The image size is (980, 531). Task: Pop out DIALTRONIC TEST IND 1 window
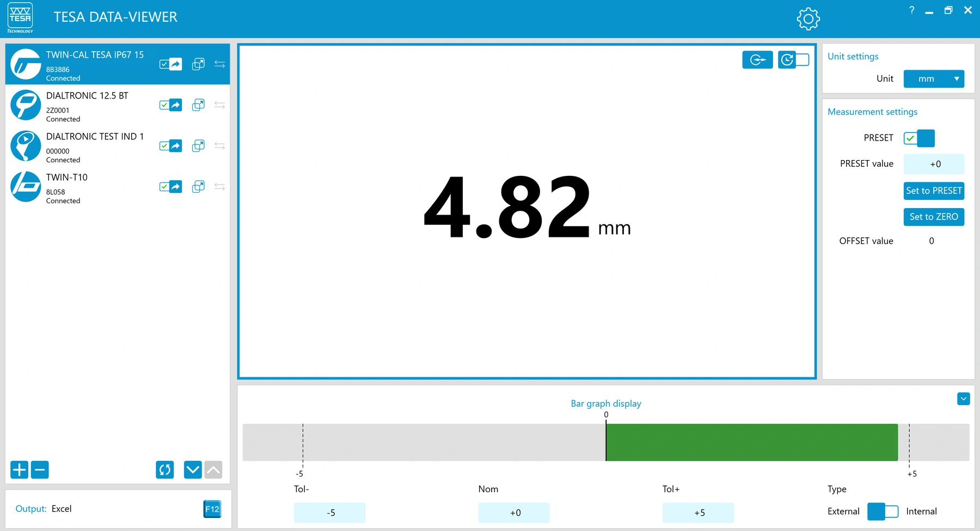[x=198, y=146]
